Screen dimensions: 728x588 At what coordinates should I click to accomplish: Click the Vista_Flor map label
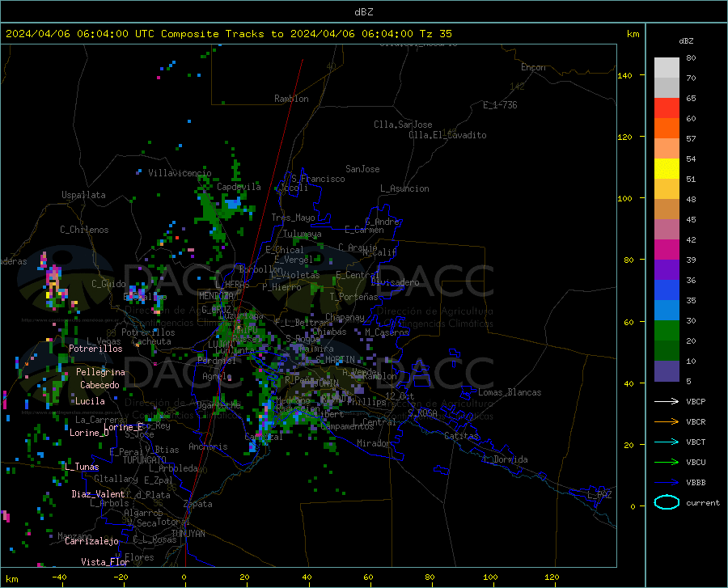pyautogui.click(x=105, y=562)
